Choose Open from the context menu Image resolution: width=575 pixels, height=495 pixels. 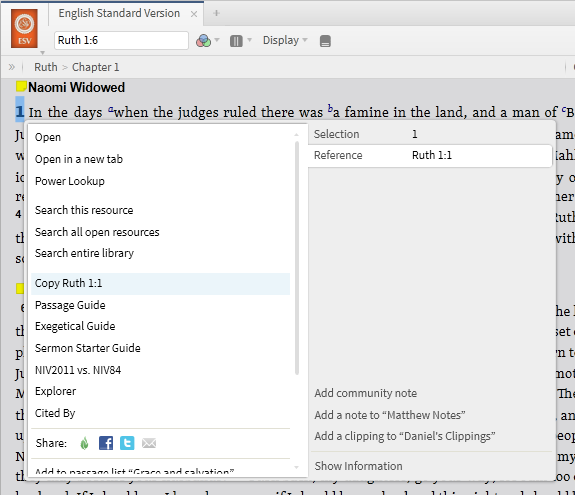(x=48, y=137)
